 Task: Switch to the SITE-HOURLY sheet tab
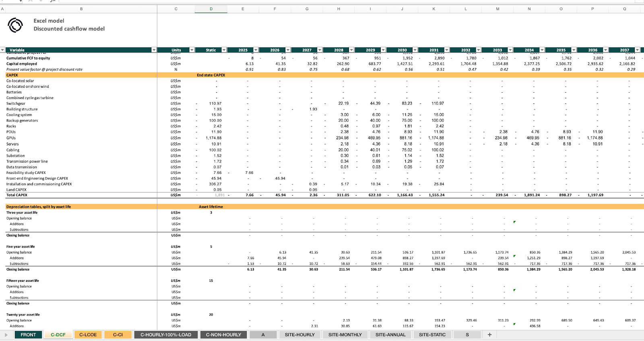click(300, 335)
